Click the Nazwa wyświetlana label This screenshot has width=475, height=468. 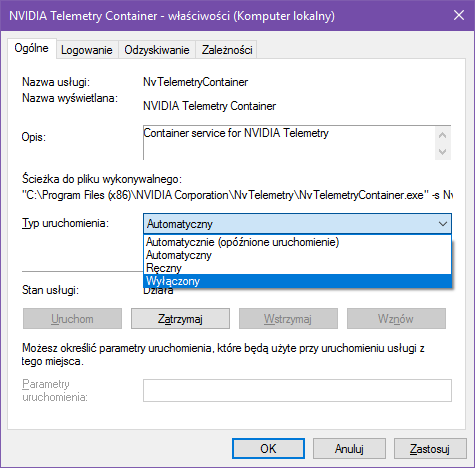[x=70, y=98]
